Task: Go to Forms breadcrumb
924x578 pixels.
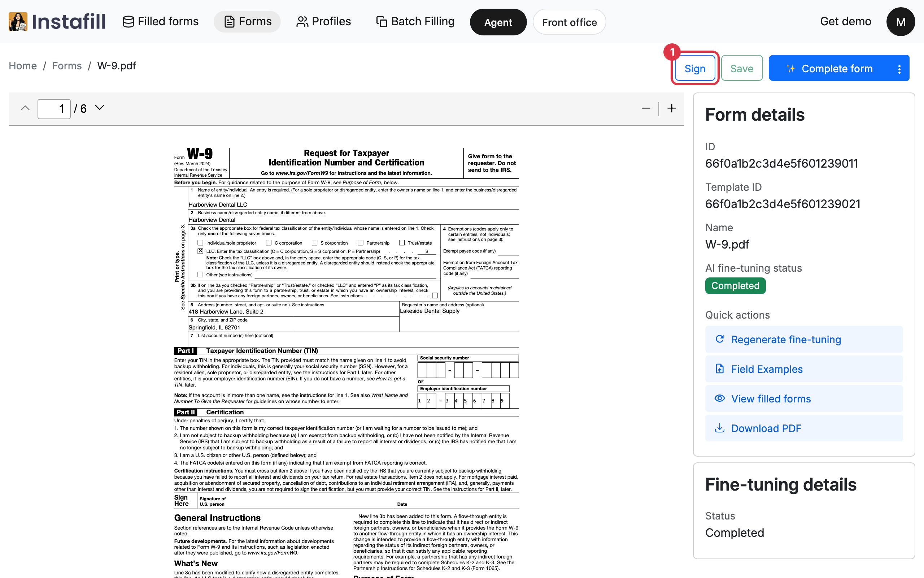Action: (67, 66)
